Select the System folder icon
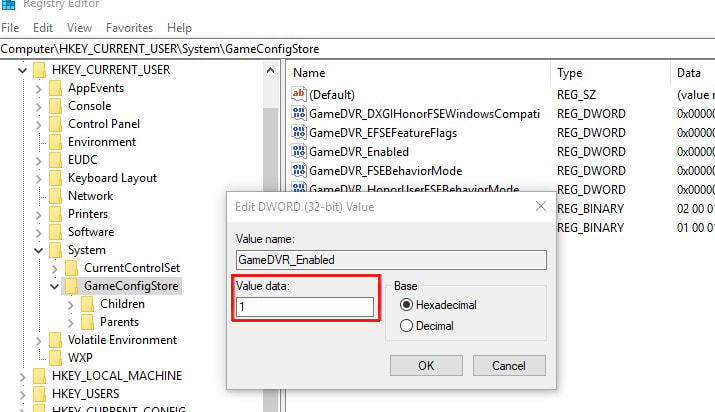715x412 pixels. tap(55, 250)
